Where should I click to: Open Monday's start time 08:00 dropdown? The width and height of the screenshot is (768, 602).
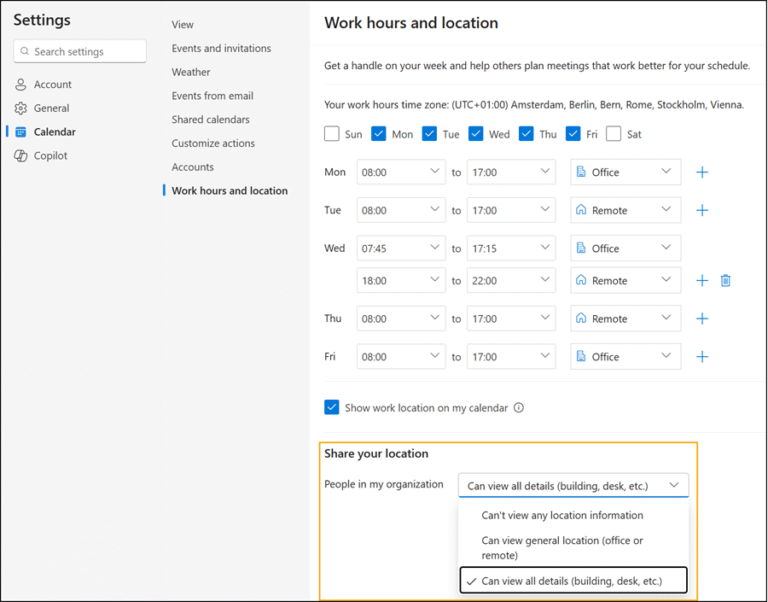pyautogui.click(x=400, y=172)
